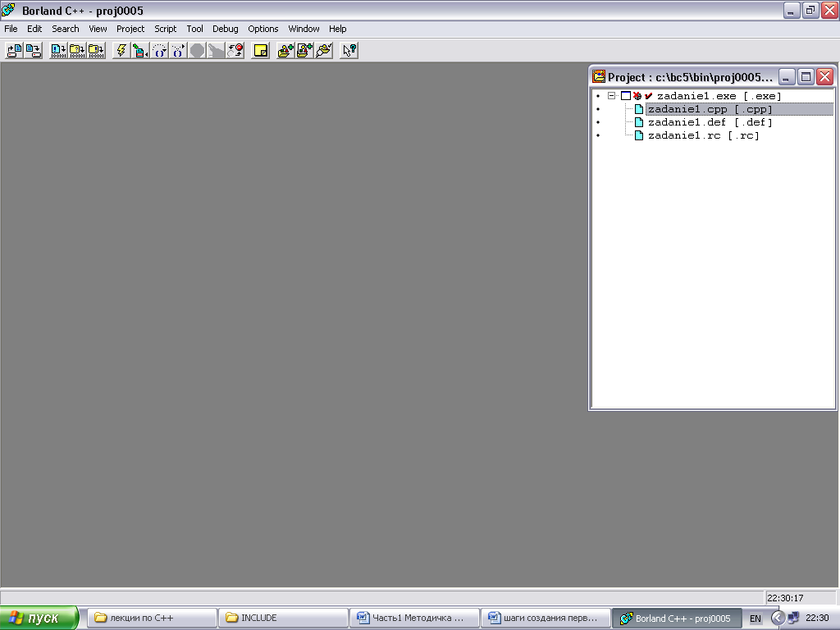Screen dimensions: 840x630
Task: Click the Trace into icon with dotted V arrow
Action: (178, 50)
